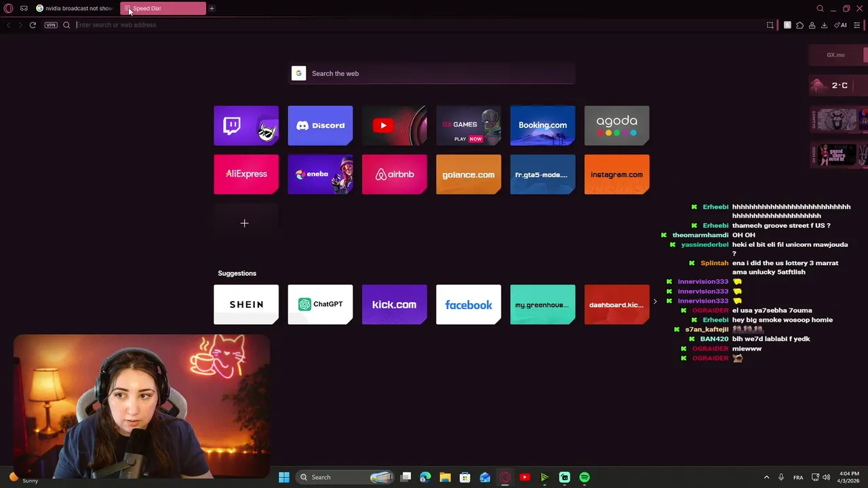Open the Booking.com speed dial tile
868x488 pixels.
pyautogui.click(x=542, y=125)
